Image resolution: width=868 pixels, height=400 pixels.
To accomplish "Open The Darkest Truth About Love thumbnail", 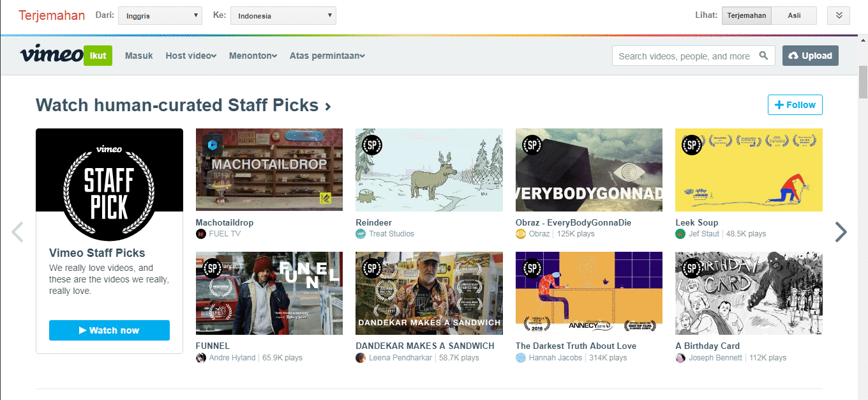I will pyautogui.click(x=589, y=293).
